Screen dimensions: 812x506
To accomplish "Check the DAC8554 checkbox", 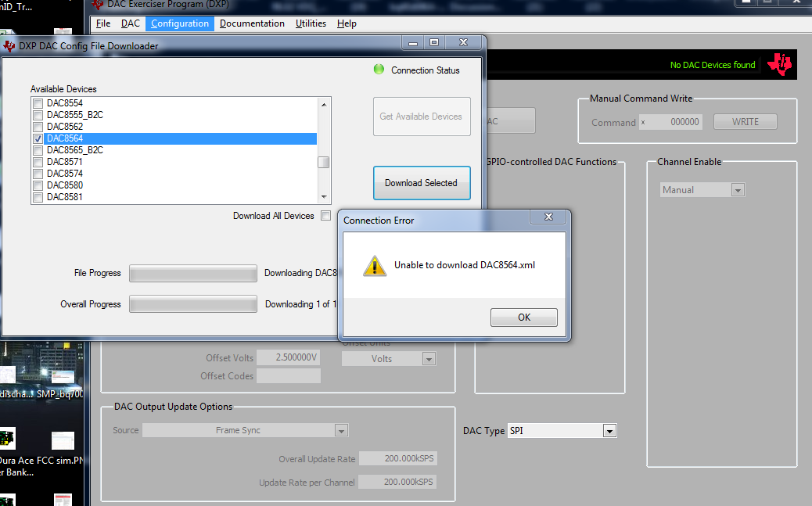I will click(38, 103).
